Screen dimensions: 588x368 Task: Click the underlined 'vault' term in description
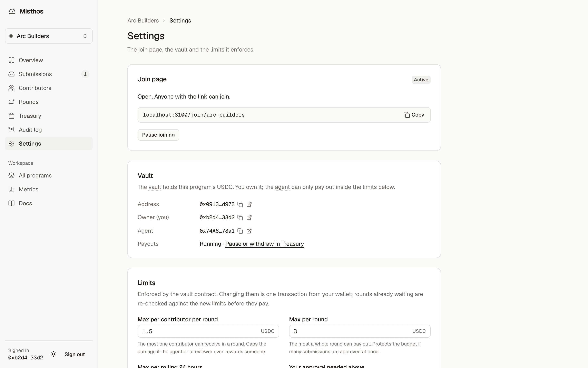(155, 187)
